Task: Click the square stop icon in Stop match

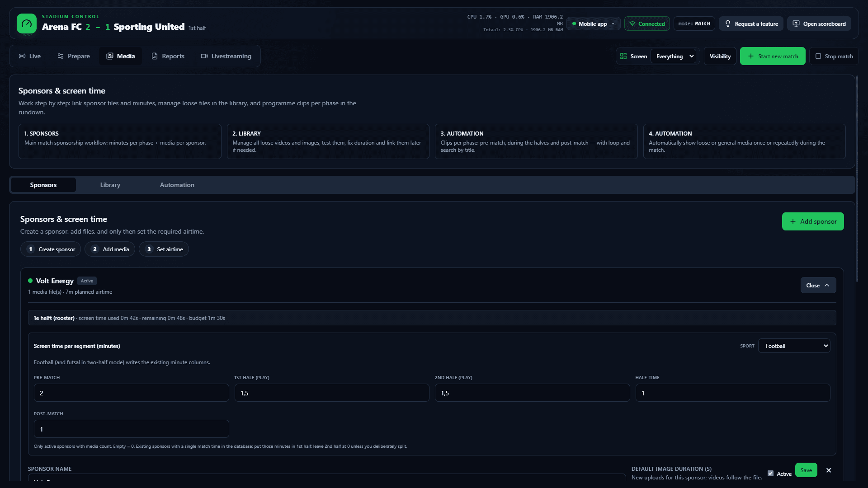Action: [818, 56]
